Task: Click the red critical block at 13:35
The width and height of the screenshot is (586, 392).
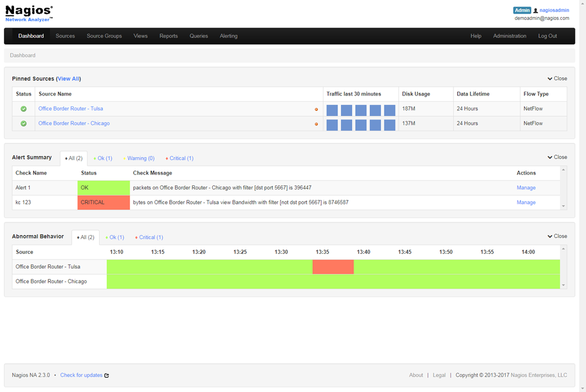Action: (x=333, y=267)
